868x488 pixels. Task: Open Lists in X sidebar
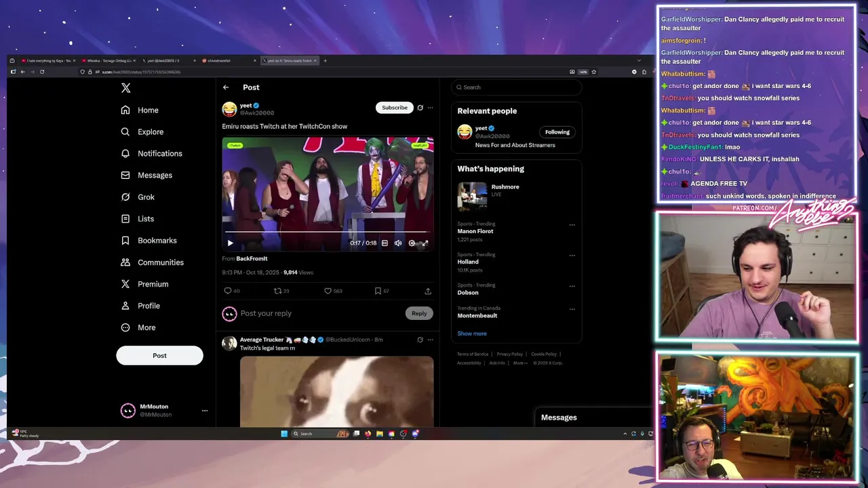138,218
